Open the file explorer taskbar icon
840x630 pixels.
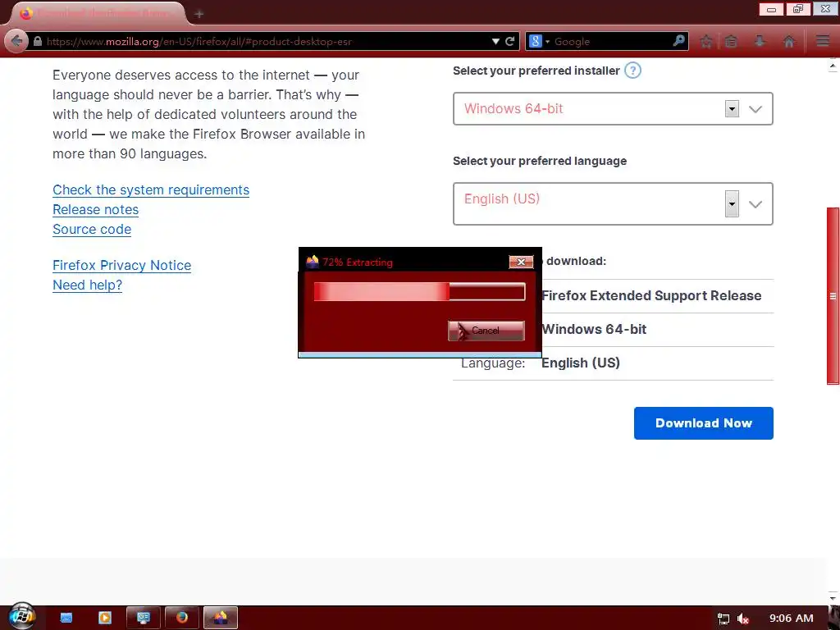[66, 618]
